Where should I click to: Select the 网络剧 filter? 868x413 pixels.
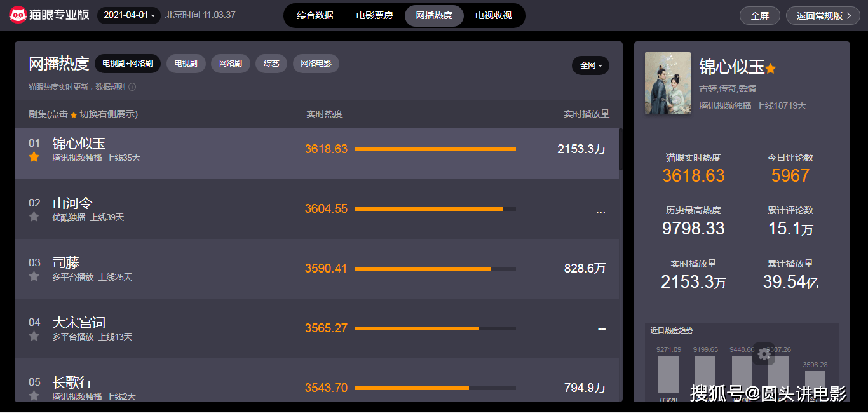(231, 64)
